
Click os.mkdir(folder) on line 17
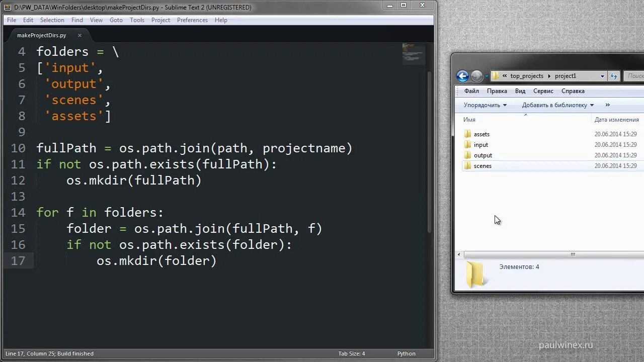click(x=156, y=261)
